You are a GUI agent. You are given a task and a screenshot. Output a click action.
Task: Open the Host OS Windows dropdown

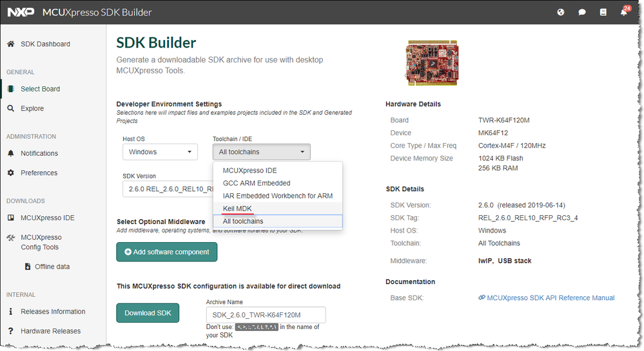point(160,152)
